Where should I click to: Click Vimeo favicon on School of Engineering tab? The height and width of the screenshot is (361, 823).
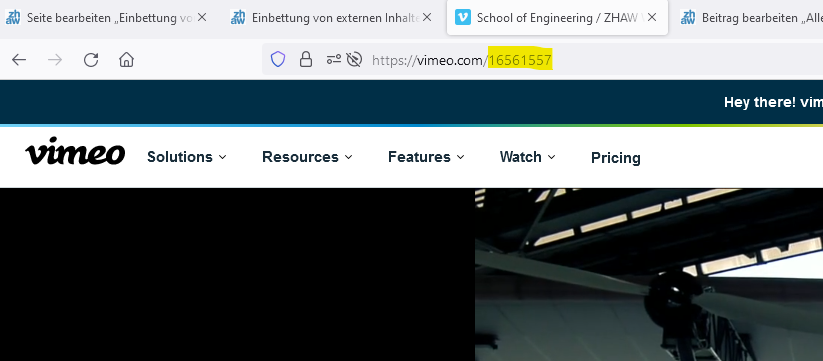pyautogui.click(x=463, y=17)
